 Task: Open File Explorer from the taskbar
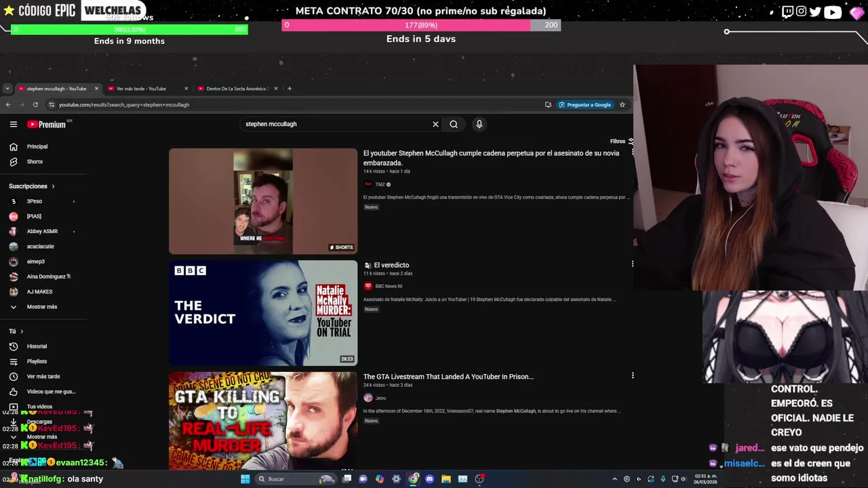[446, 479]
